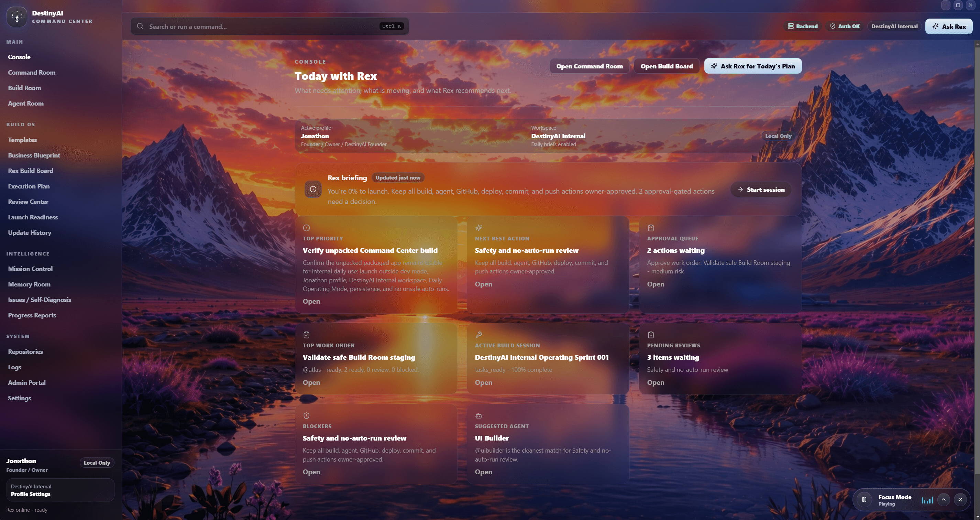Open Launch Readiness page
Viewport: 980px width, 520px height.
tap(33, 217)
